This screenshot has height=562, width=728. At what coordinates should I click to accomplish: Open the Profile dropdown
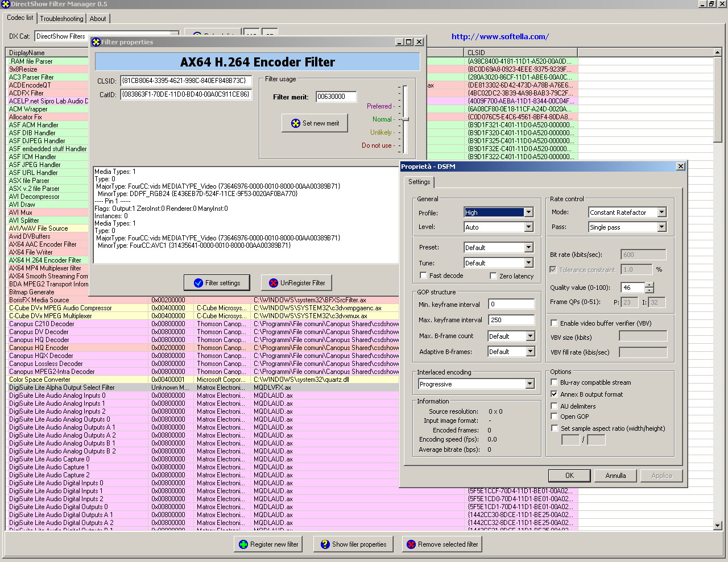pyautogui.click(x=528, y=213)
